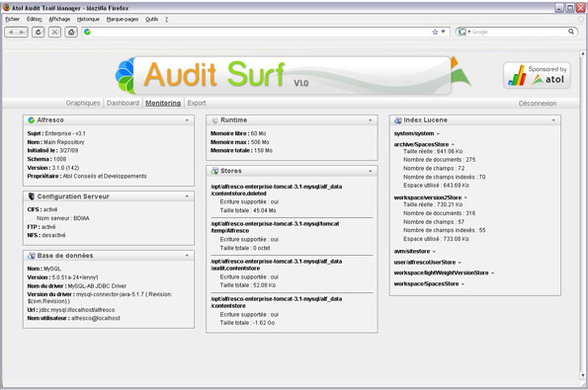The height and width of the screenshot is (390, 588).
Task: Go to the Home page icon
Action: point(71,33)
